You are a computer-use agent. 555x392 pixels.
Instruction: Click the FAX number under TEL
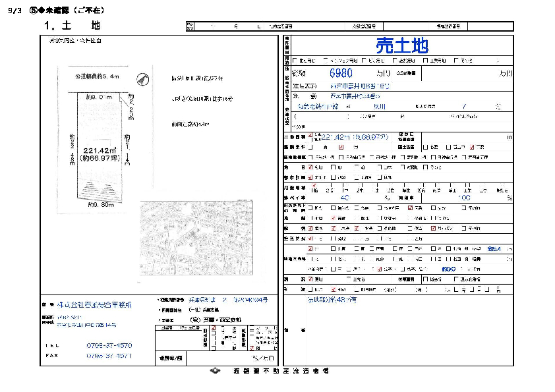pos(109,355)
